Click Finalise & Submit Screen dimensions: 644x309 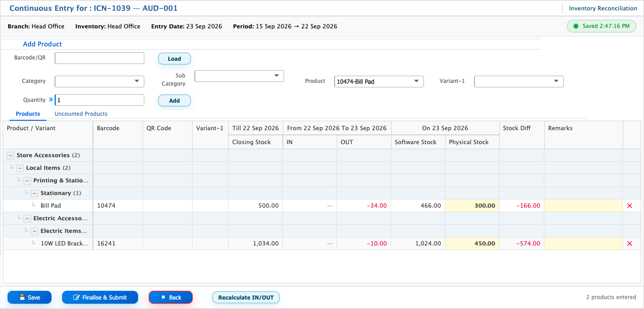tap(100, 298)
